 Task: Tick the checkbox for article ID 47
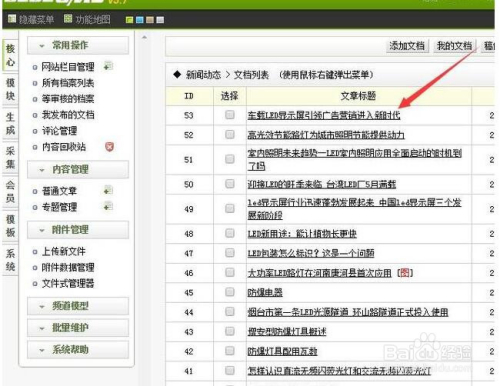[230, 253]
